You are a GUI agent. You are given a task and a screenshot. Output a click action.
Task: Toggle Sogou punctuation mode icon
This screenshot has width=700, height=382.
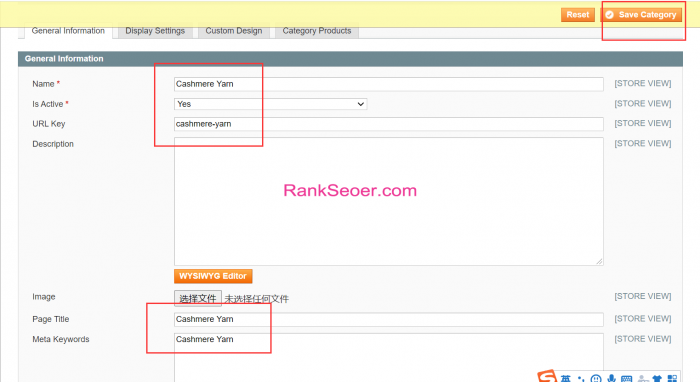[x=581, y=378]
